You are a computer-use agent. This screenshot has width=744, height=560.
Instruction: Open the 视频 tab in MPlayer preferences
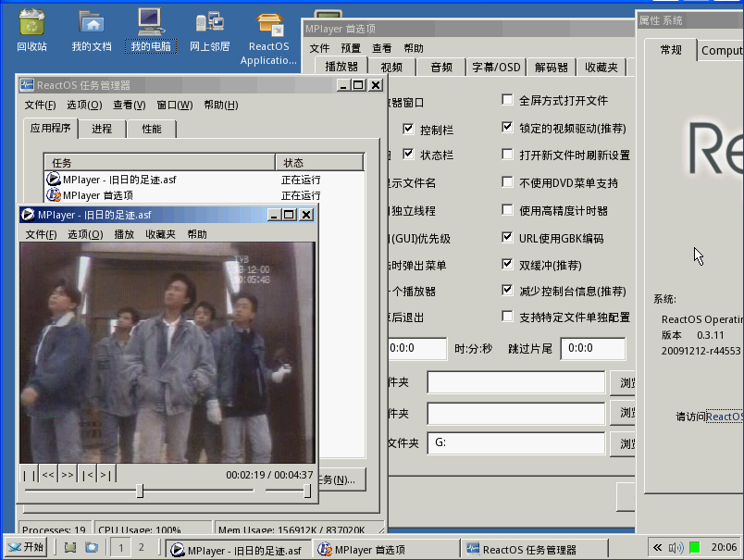(x=392, y=68)
